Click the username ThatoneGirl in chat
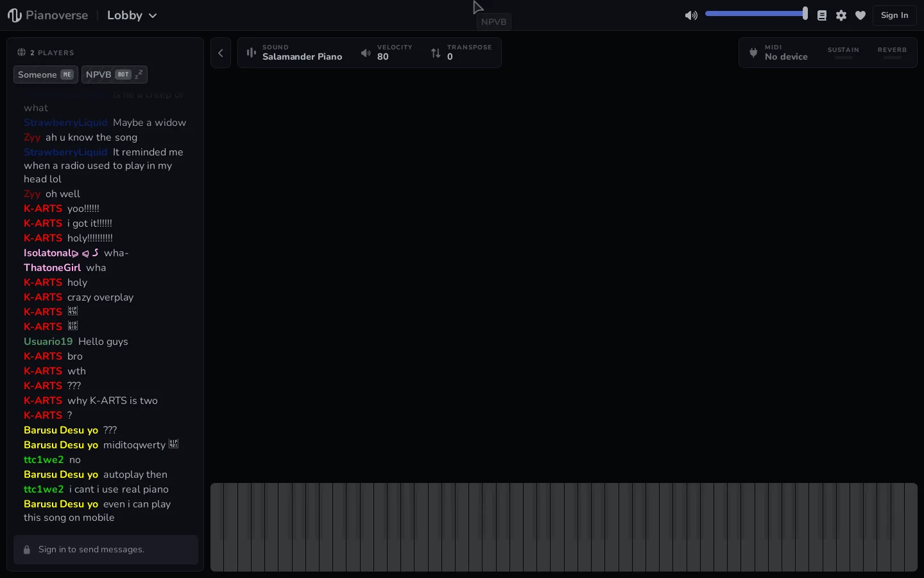 [53, 268]
